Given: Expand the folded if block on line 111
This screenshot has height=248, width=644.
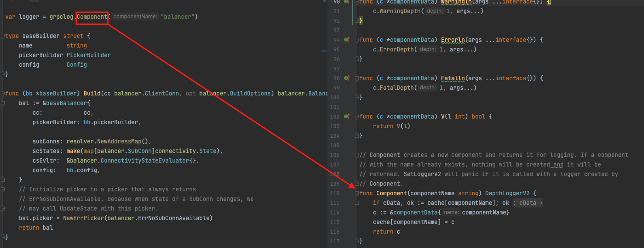Looking at the screenshot, I should click(357, 203).
